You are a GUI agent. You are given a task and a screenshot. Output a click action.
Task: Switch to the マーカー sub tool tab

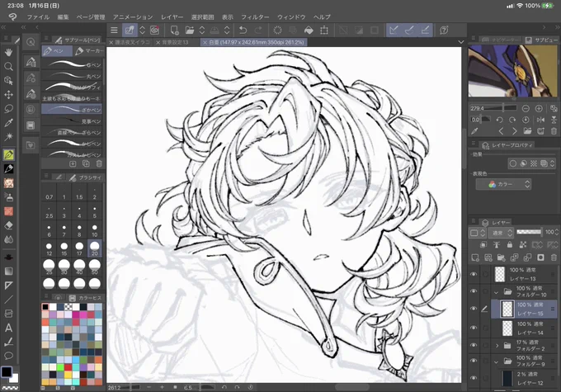tap(89, 51)
